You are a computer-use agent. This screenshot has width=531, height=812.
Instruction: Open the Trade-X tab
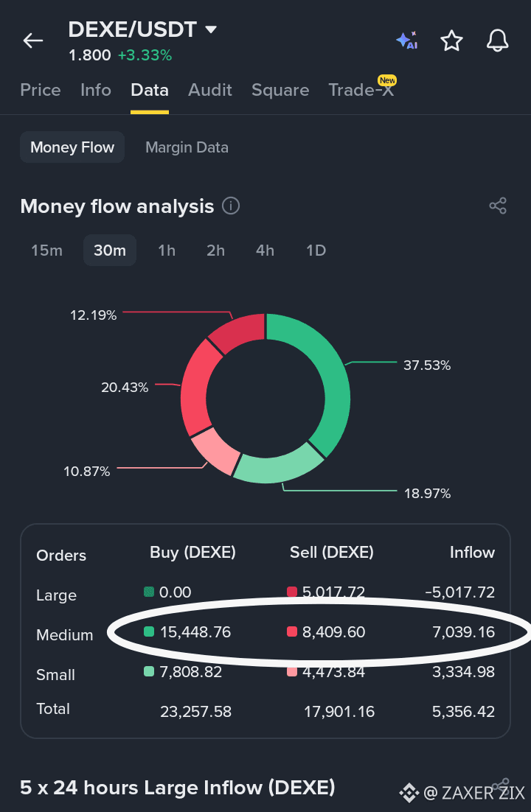click(x=361, y=90)
